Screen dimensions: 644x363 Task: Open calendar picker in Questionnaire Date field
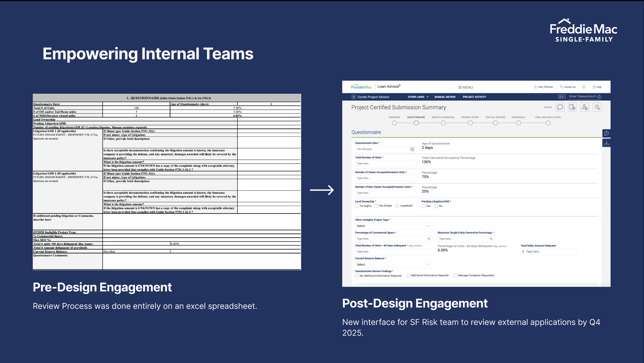click(412, 149)
